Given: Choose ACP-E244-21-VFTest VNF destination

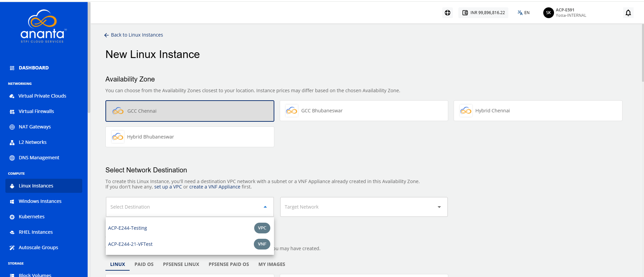Looking at the screenshot, I should coord(190,244).
